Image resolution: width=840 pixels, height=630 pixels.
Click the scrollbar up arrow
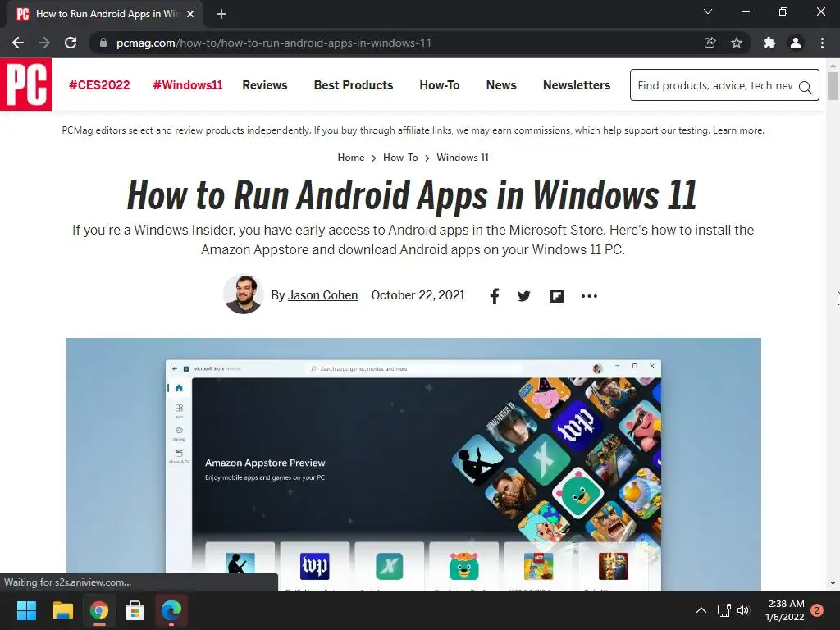833,66
